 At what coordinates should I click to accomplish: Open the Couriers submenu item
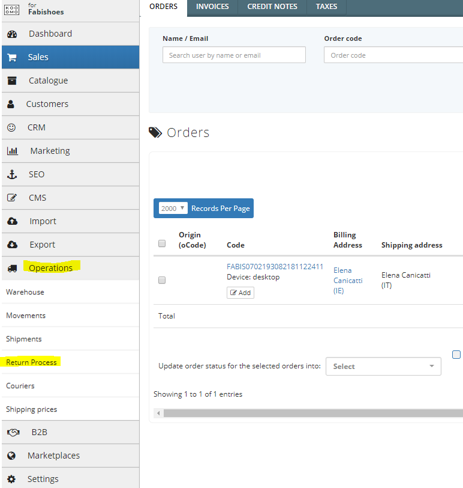click(x=70, y=386)
